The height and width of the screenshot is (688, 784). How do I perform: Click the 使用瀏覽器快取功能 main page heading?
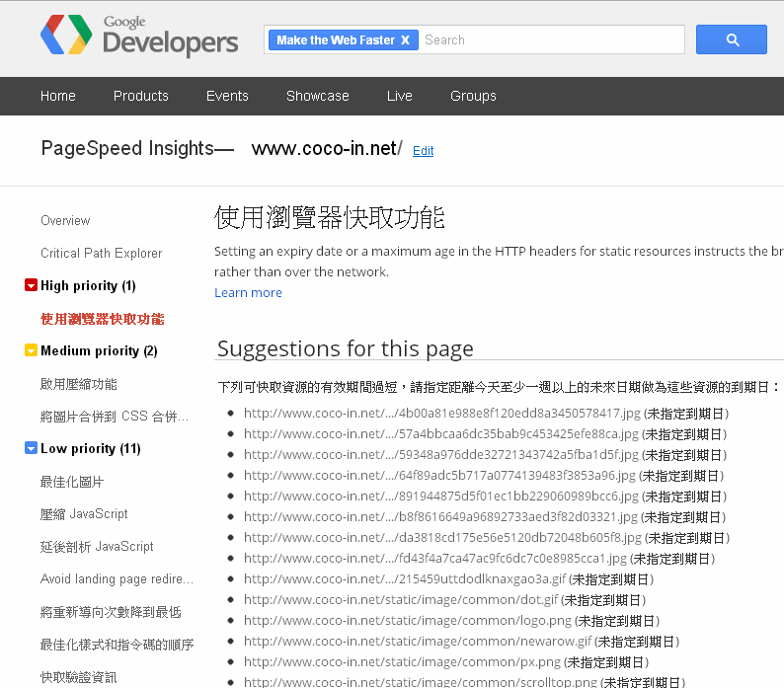pyautogui.click(x=330, y=217)
